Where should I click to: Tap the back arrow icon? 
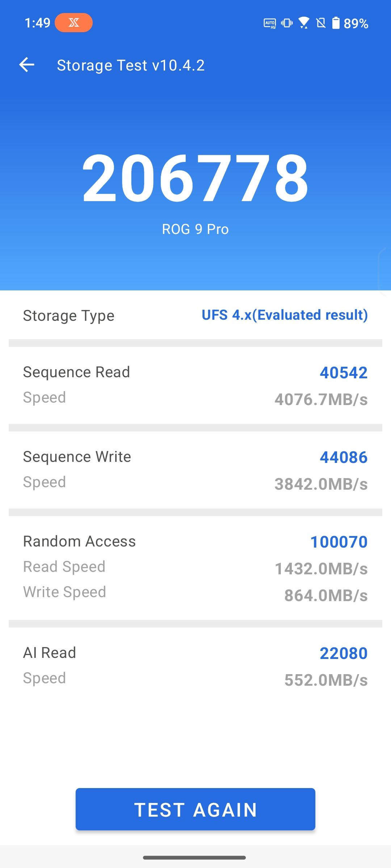click(27, 65)
